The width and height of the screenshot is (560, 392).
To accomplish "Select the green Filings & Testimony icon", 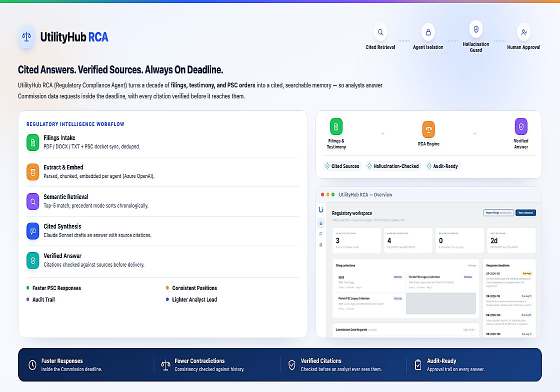I will click(x=336, y=126).
